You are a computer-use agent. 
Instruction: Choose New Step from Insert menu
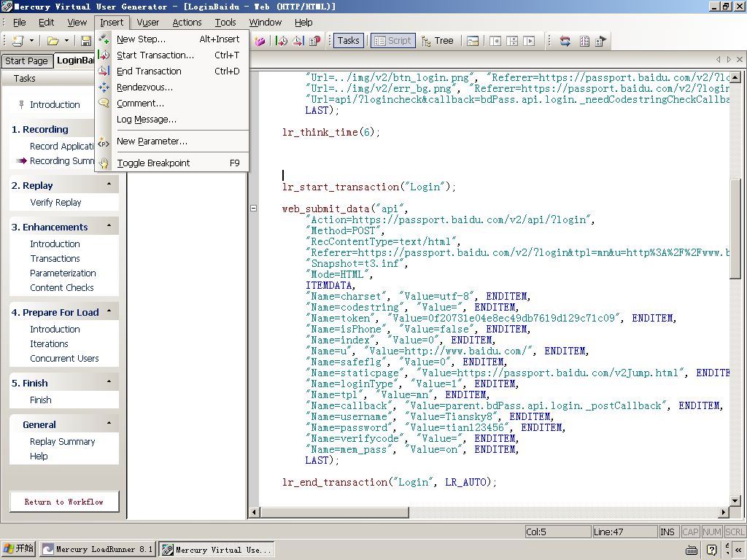[172, 39]
